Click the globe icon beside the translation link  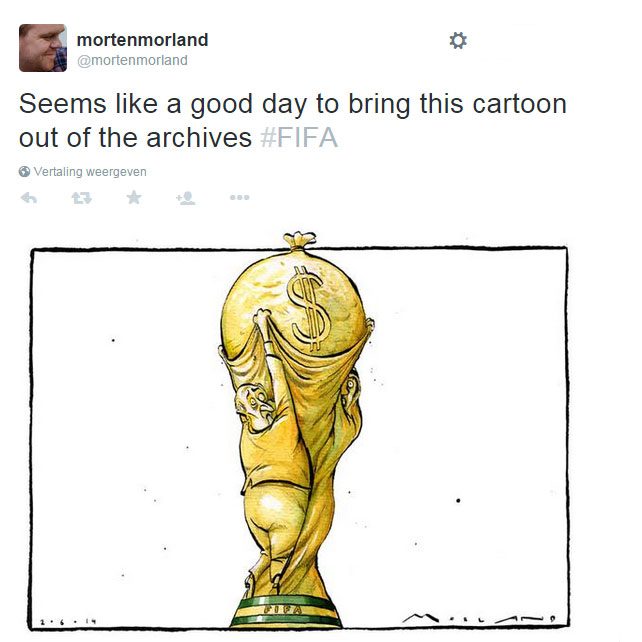(x=24, y=172)
